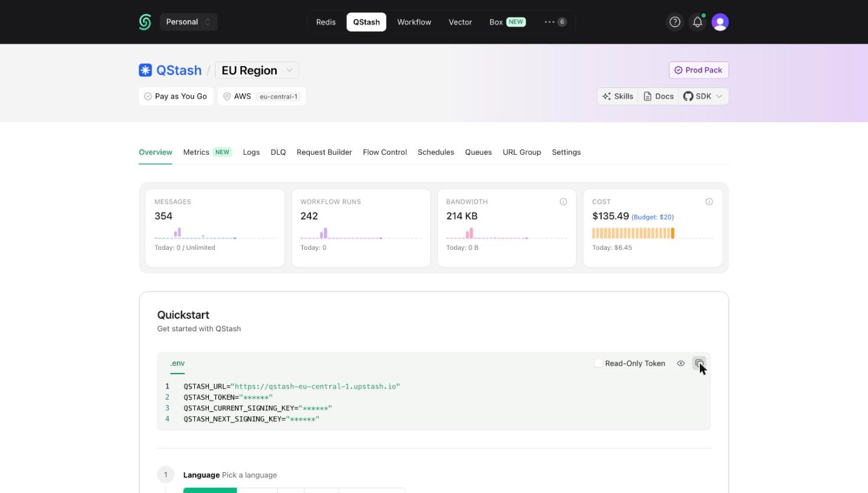Click the Bandwidth sparkline chart
The width and height of the screenshot is (868, 493).
[507, 233]
